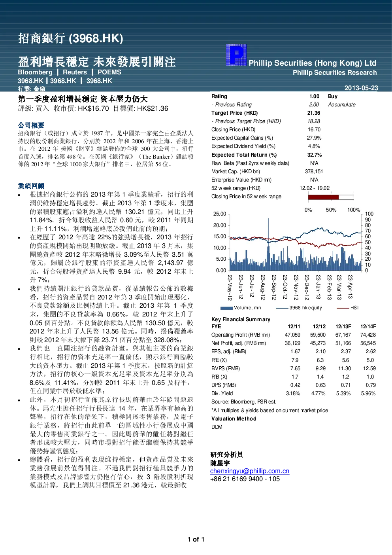Click the 12/14F column header
The width and height of the screenshot is (392, 555).
[x=368, y=326]
